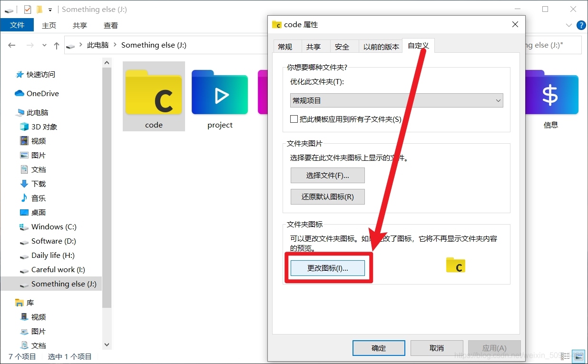Click the 更改图标(I)... button
Viewport: 588px width, 364px height.
(327, 268)
